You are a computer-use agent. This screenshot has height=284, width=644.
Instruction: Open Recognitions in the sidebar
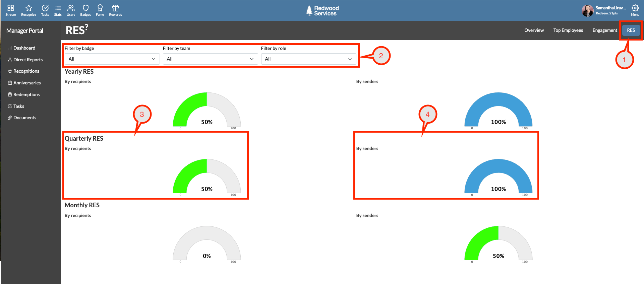click(x=23, y=71)
